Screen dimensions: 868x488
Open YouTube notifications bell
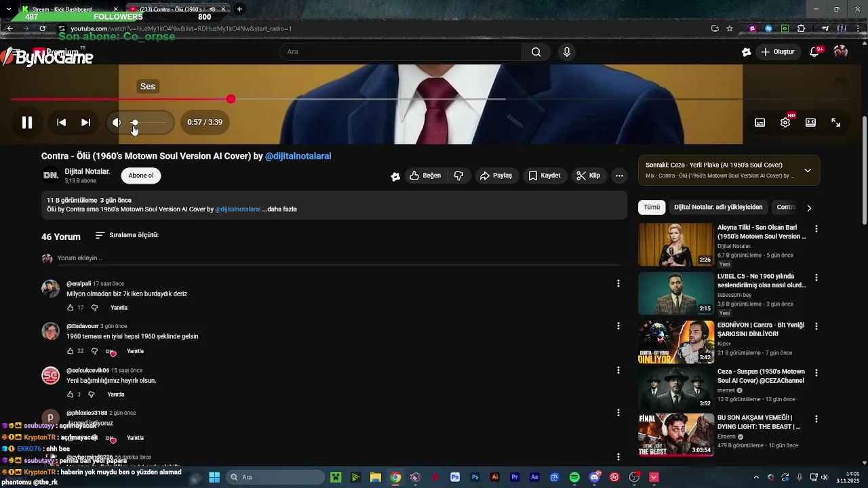click(x=816, y=52)
